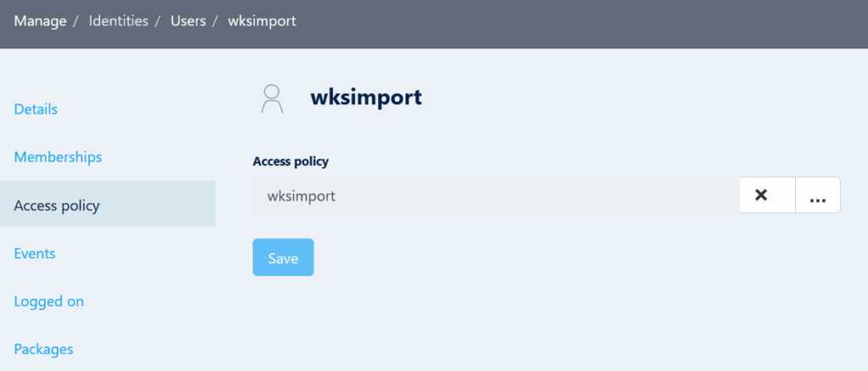Switch to the Memberships section

[x=58, y=157]
